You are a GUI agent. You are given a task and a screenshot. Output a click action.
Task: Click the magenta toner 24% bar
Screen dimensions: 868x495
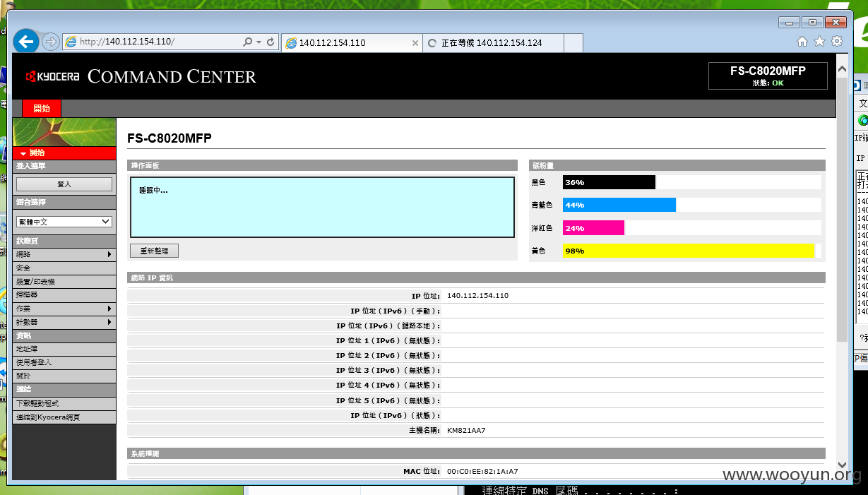(593, 228)
